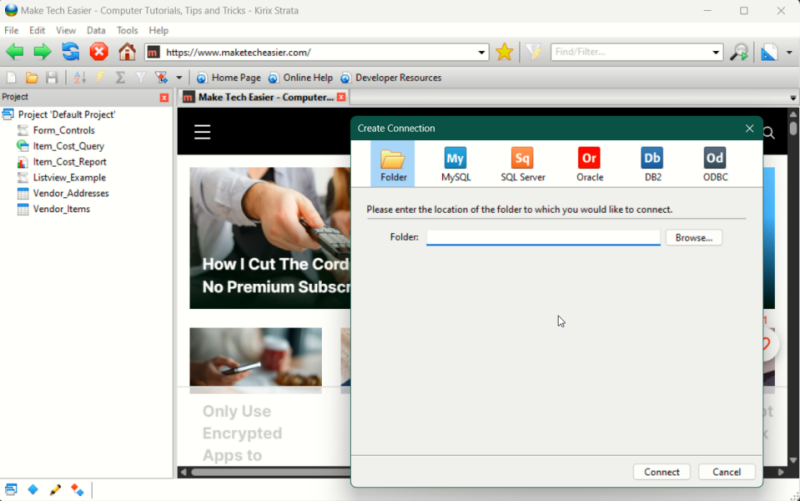Click into the Folder path input field
The image size is (800, 501).
coord(543,237)
